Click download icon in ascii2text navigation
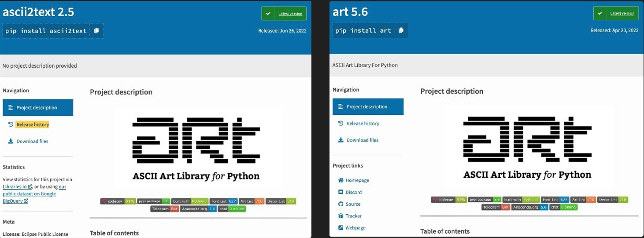This screenshot has height=238, width=644. click(11, 141)
